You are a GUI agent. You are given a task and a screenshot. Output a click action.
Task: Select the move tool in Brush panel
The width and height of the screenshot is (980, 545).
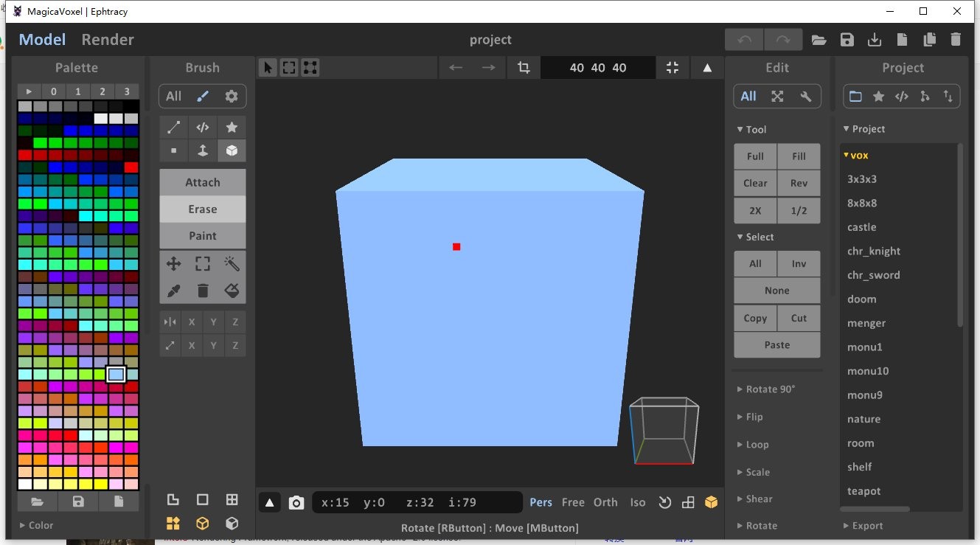point(173,264)
